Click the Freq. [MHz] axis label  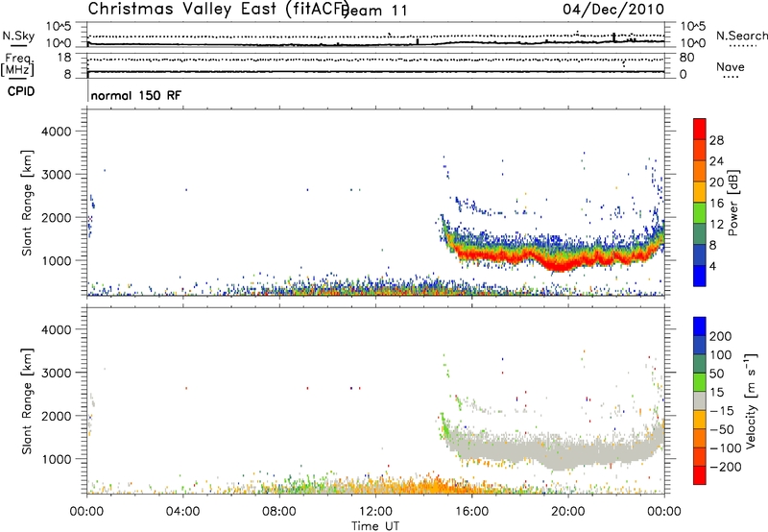tap(17, 65)
